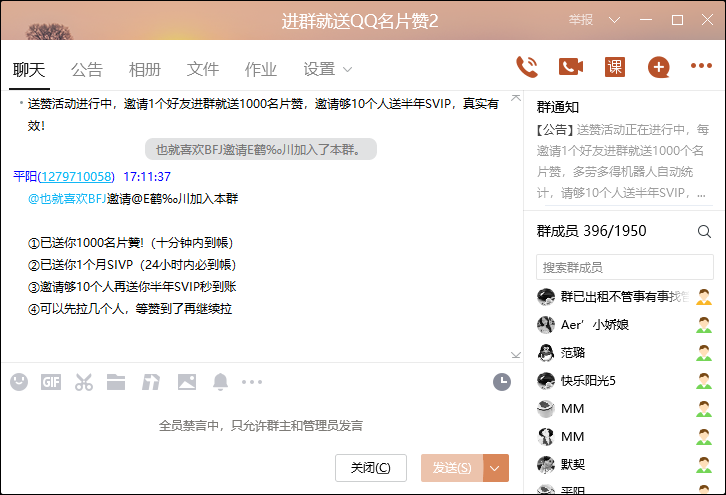Click the 关闭(C) button
Viewport: 726px width, 495px height.
pos(371,468)
